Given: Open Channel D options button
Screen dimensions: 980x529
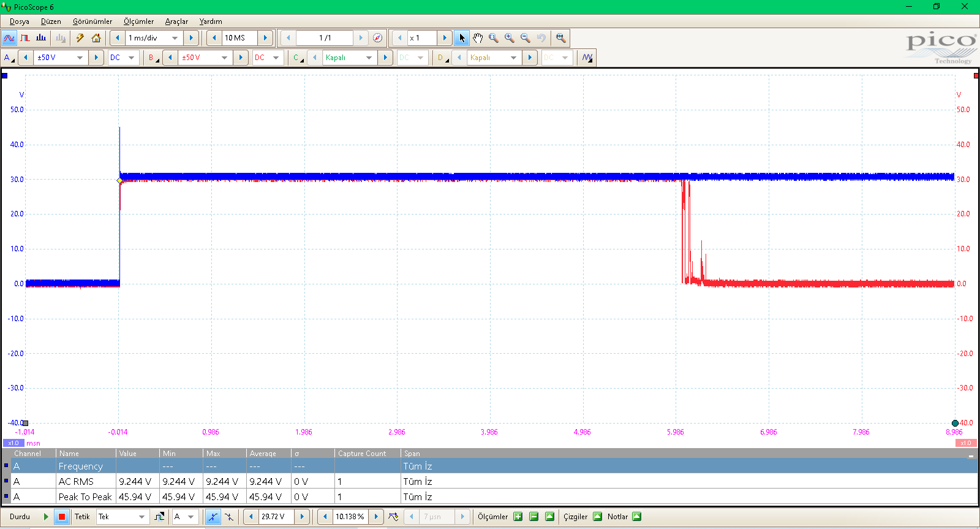Looking at the screenshot, I should (x=442, y=58).
